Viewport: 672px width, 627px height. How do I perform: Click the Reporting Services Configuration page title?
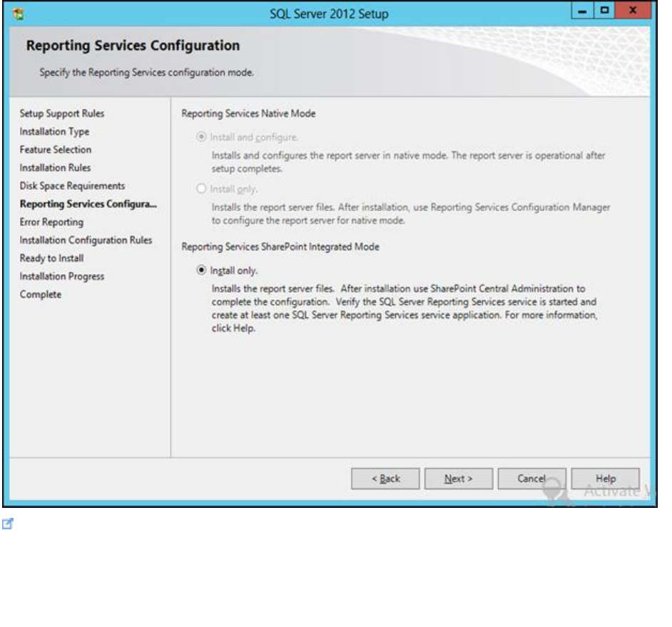tap(133, 46)
